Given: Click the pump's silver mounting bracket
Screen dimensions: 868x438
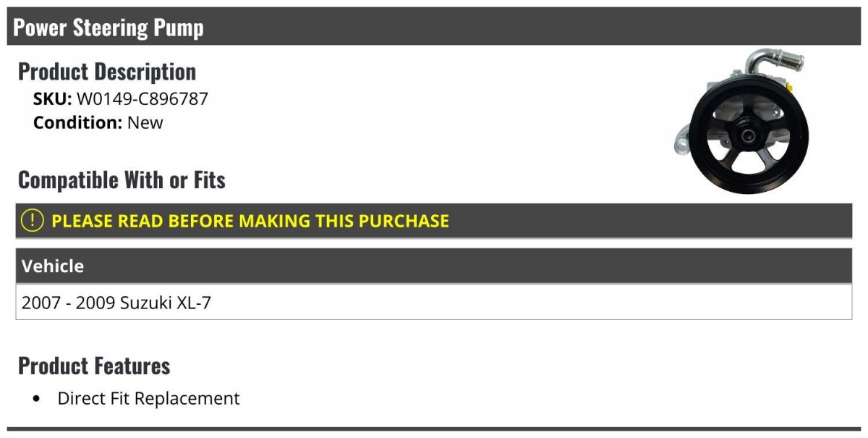Looking at the screenshot, I should (x=684, y=142).
